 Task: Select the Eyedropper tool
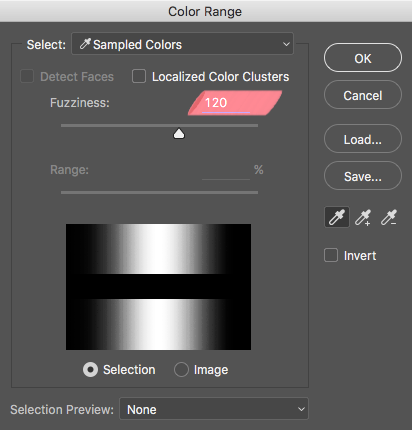coord(337,217)
